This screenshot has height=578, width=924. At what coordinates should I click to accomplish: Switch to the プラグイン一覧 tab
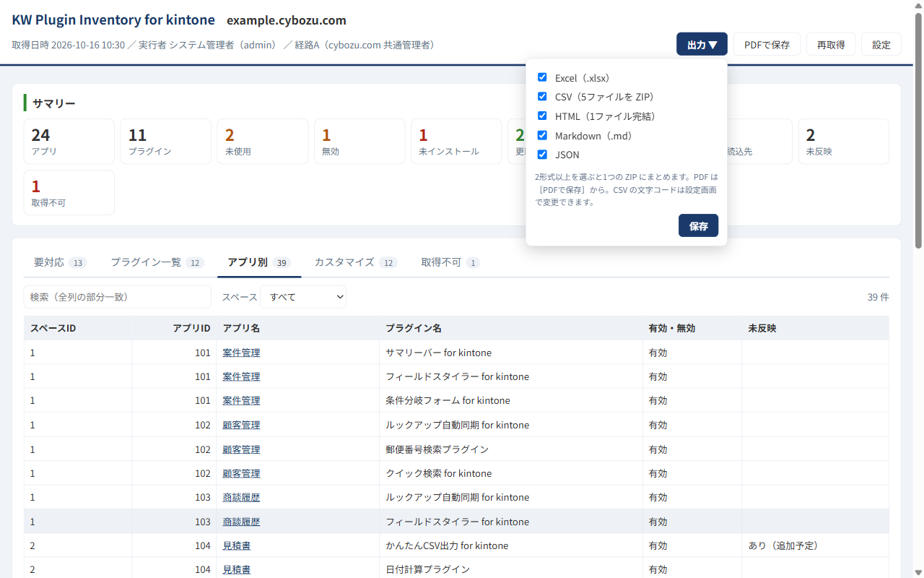(157, 262)
